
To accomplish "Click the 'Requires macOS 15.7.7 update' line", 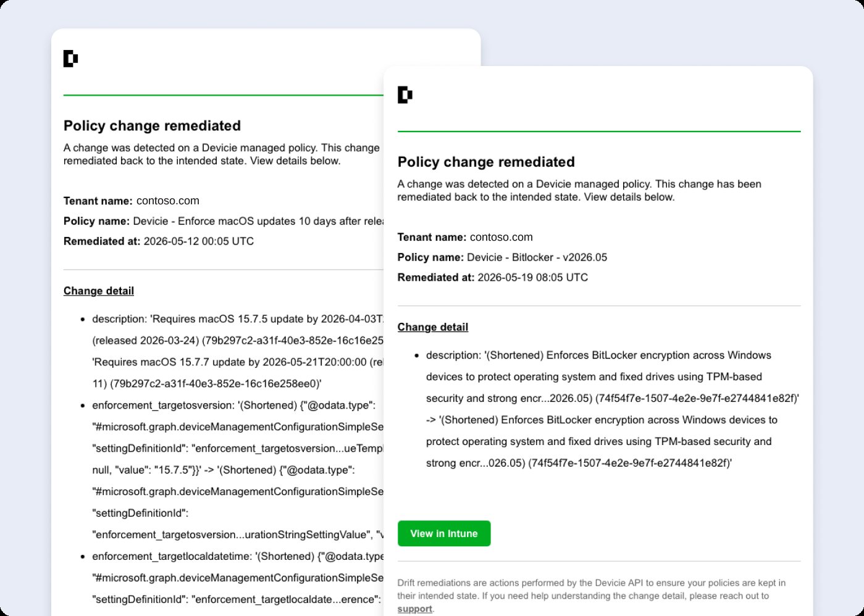I will (238, 362).
